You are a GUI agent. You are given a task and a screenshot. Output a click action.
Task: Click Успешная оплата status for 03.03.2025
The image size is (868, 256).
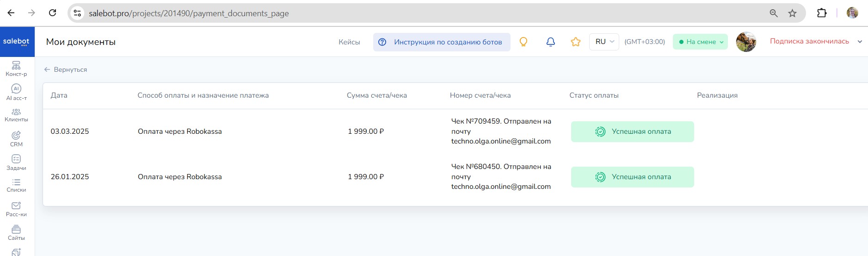[x=633, y=131]
